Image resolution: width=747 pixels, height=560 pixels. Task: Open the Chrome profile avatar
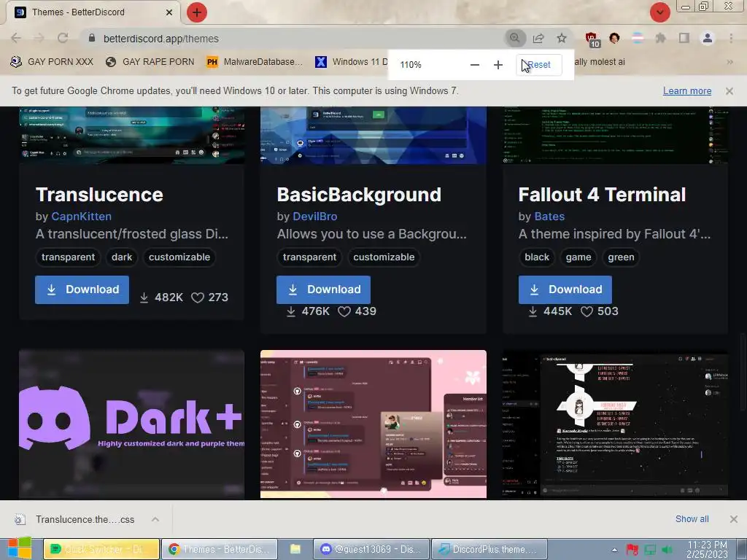pyautogui.click(x=708, y=38)
